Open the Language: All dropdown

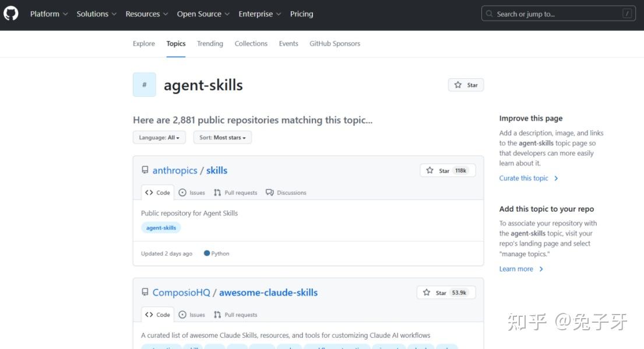click(x=159, y=137)
